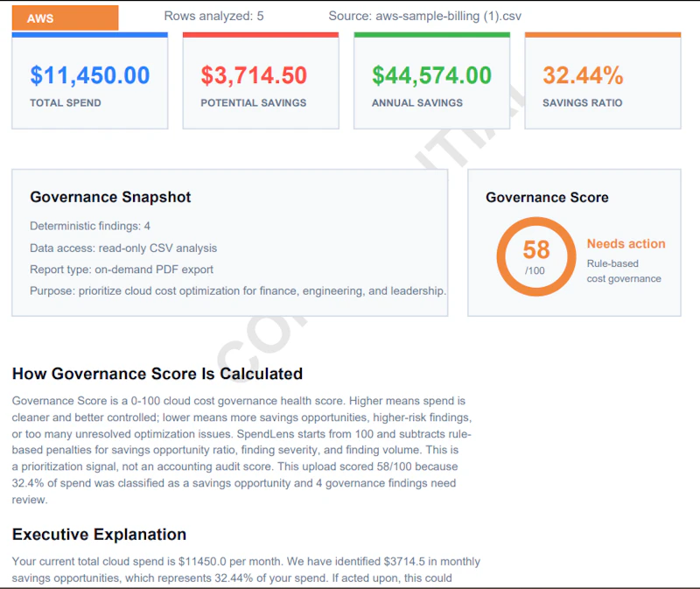Viewport: 700px width, 589px height.
Task: Click the 'Rule-based cost governance' caption
Action: 624,271
